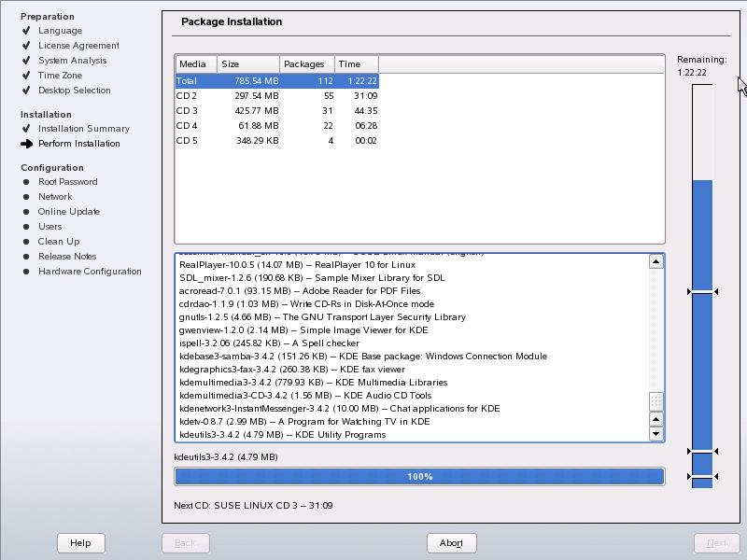
Task: Select the CD 3 row in the media table
Action: click(x=276, y=111)
